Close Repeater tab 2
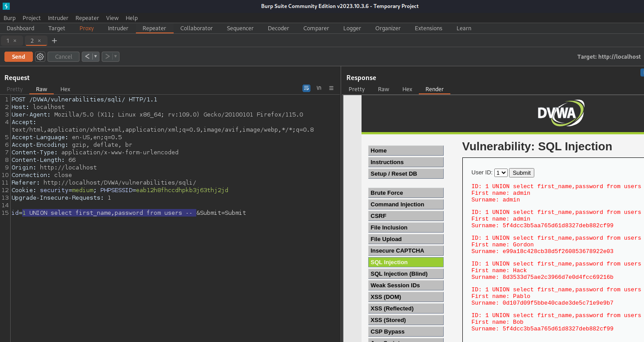 (x=39, y=40)
